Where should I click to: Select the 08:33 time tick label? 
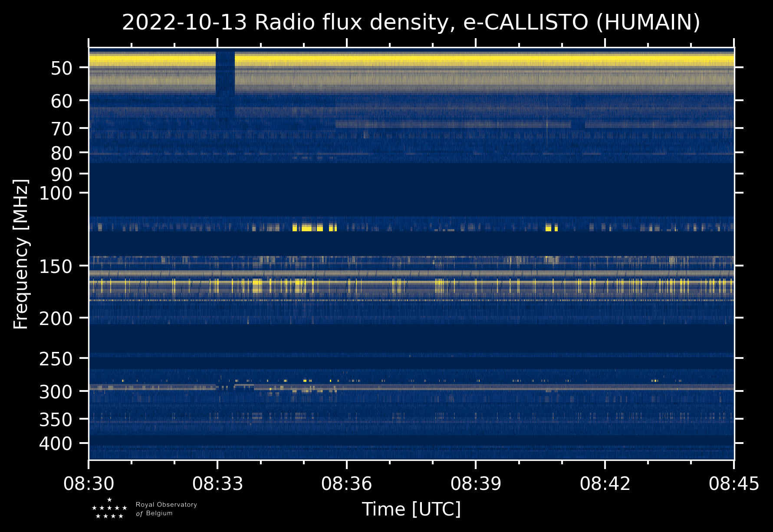point(217,483)
